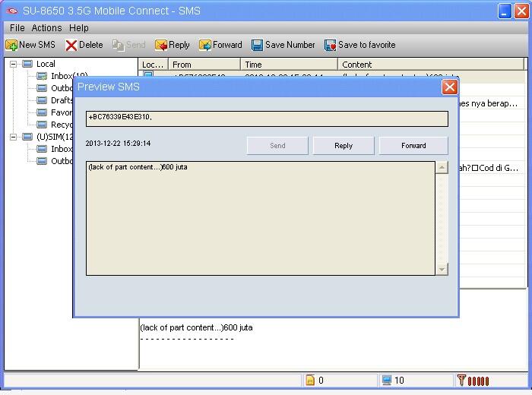
Task: Collapse the (U)SIM tree node
Action: click(14, 137)
